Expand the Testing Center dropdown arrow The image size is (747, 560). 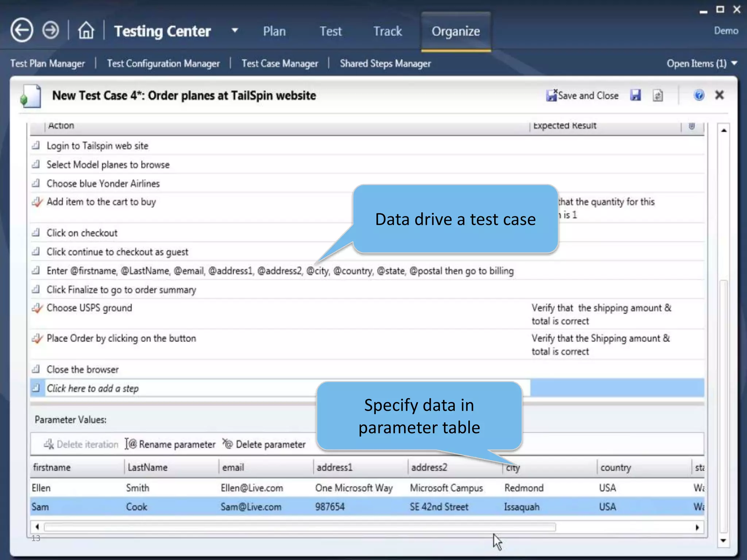click(235, 31)
